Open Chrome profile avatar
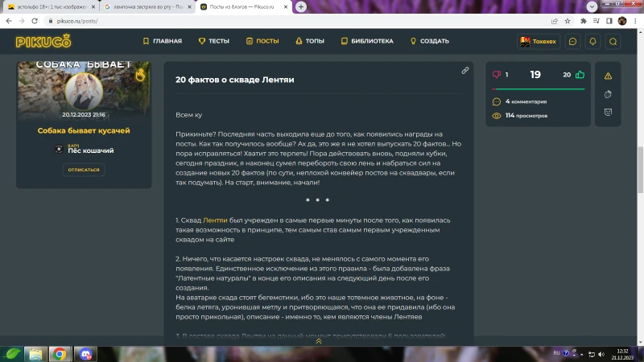The width and height of the screenshot is (644, 362). 622,21
